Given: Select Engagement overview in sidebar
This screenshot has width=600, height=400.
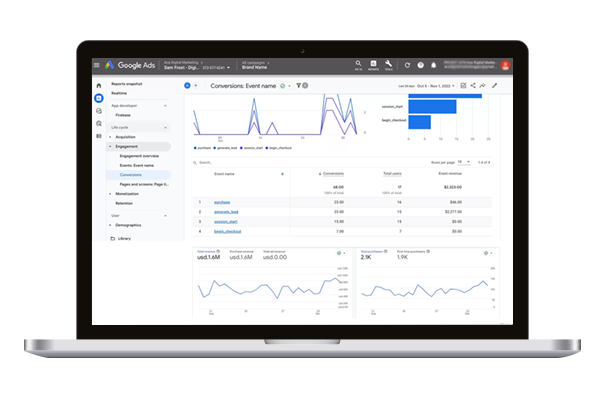Looking at the screenshot, I should pos(139,156).
